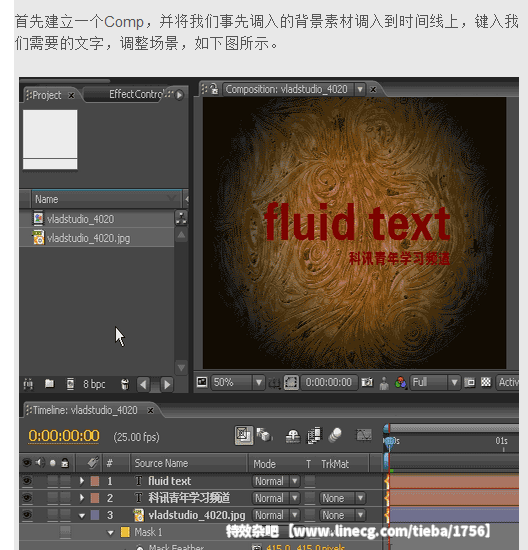
Task: Expand the fluid text layer properties
Action: (82, 481)
